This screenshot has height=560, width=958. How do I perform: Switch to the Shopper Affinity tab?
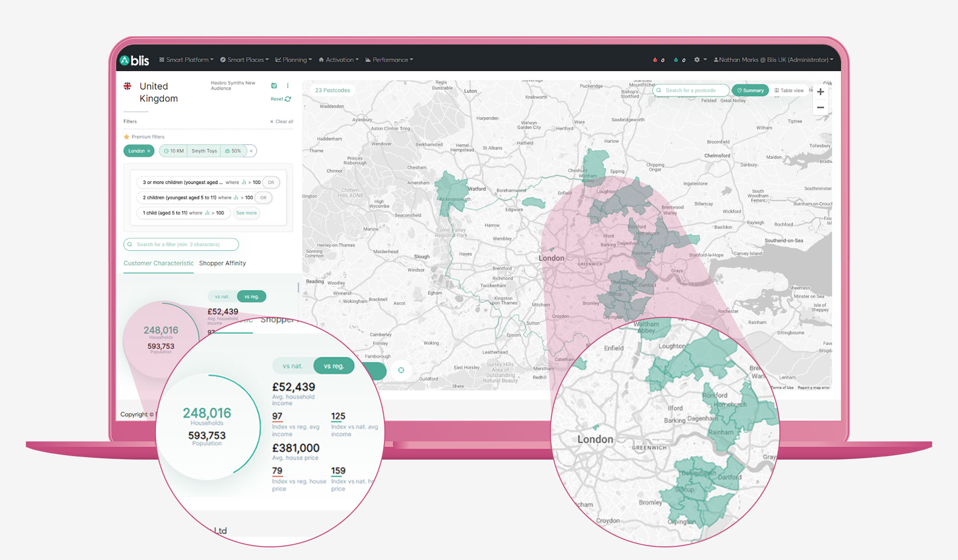click(x=222, y=263)
